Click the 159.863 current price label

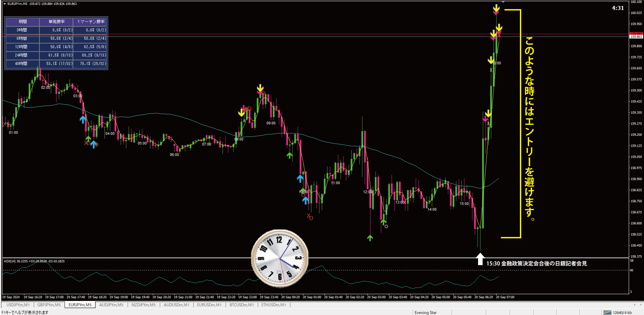coord(636,37)
